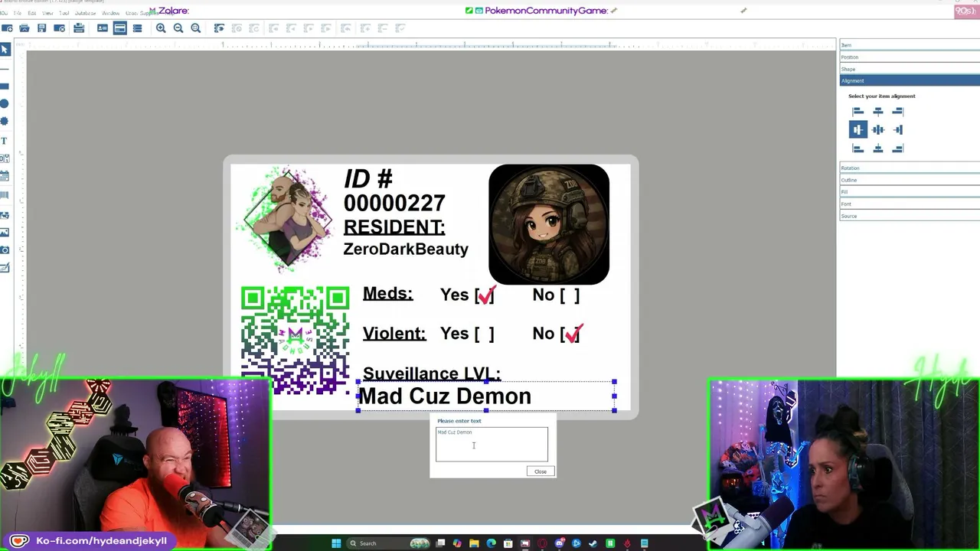Expand the Rotation properties section

pos(910,168)
